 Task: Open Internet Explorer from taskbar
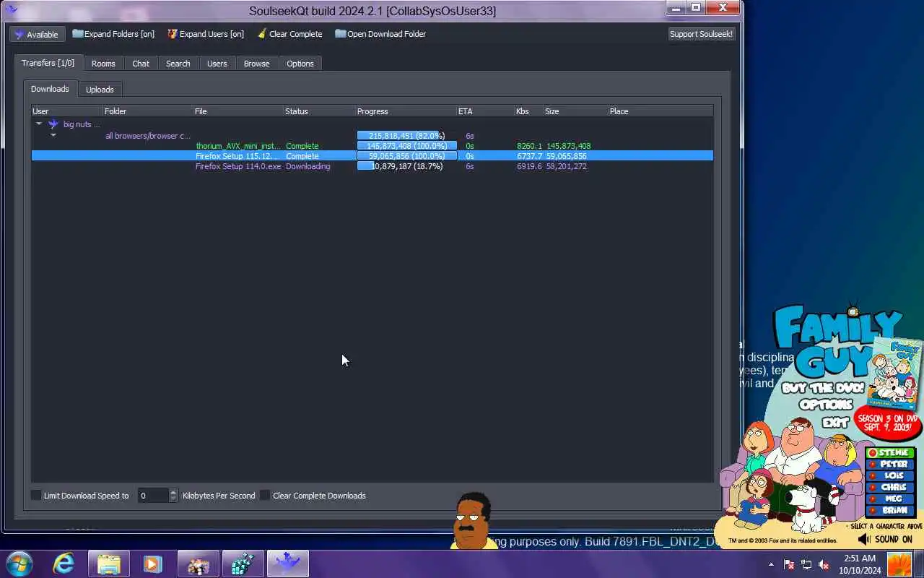click(x=64, y=564)
